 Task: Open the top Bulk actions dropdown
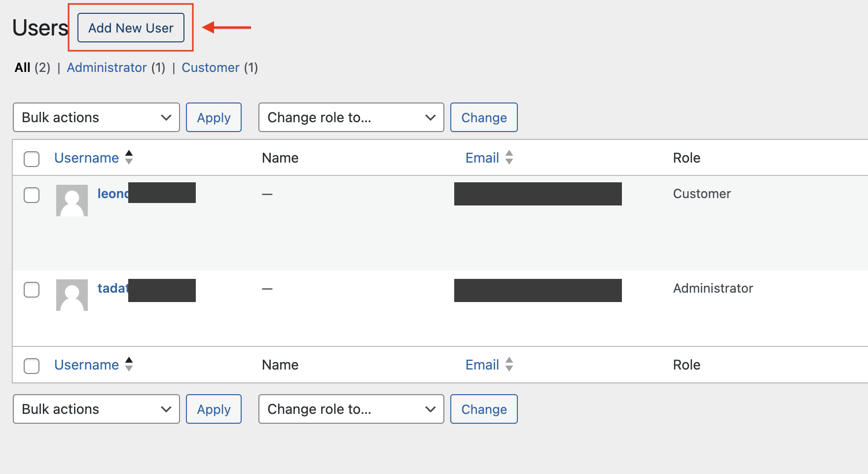[x=96, y=117]
